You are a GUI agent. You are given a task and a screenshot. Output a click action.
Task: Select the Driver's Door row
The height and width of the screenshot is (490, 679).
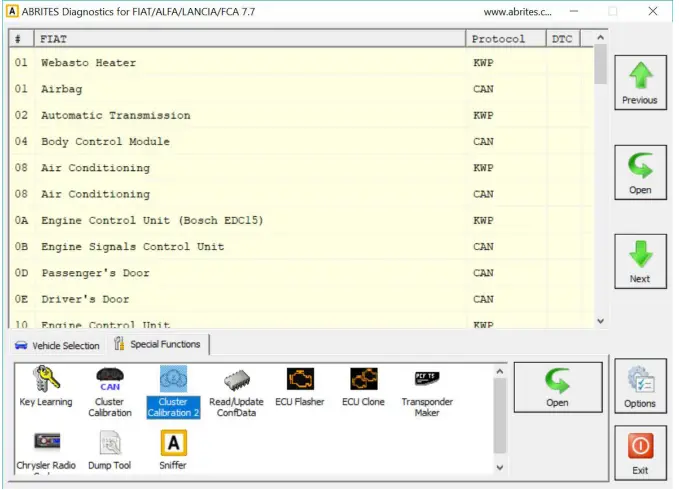[301, 300]
